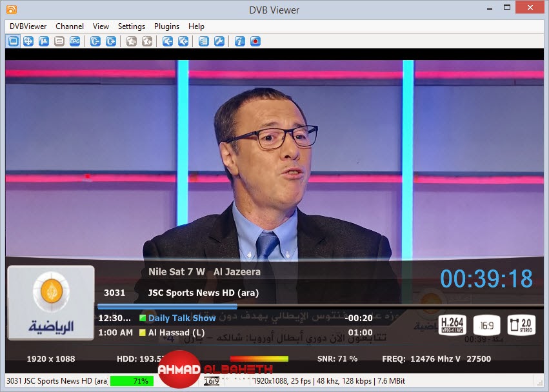Click the 'Al Jazeera' provider label
Screen dimensions: 549x392
(237, 271)
